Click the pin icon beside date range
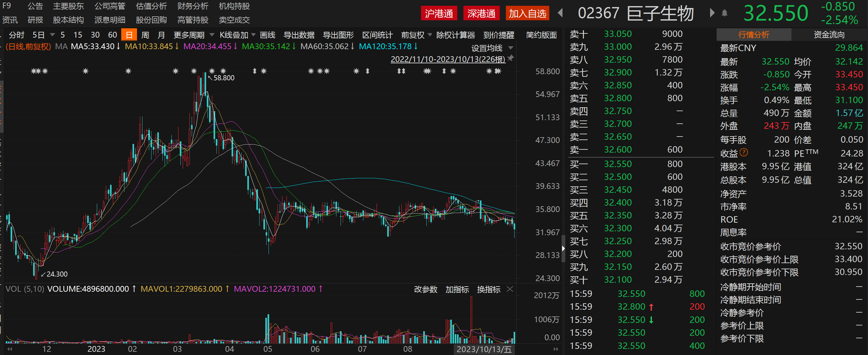Image resolution: width=868 pixels, height=355 pixels. click(510, 58)
